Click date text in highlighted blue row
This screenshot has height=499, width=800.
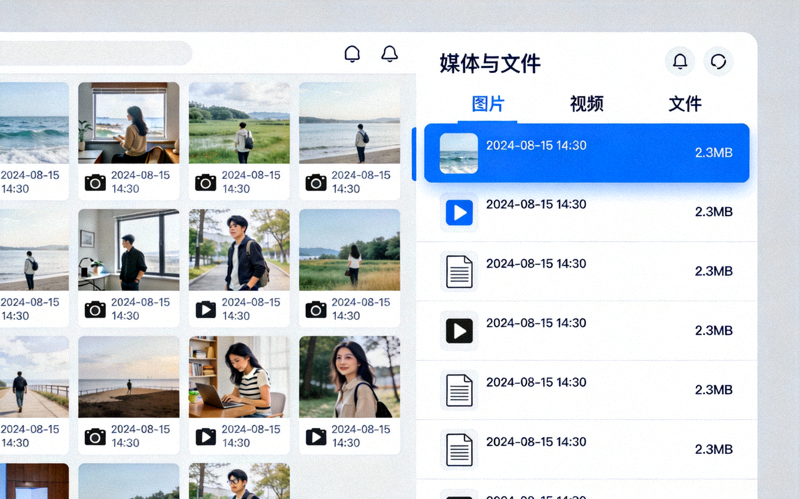536,145
